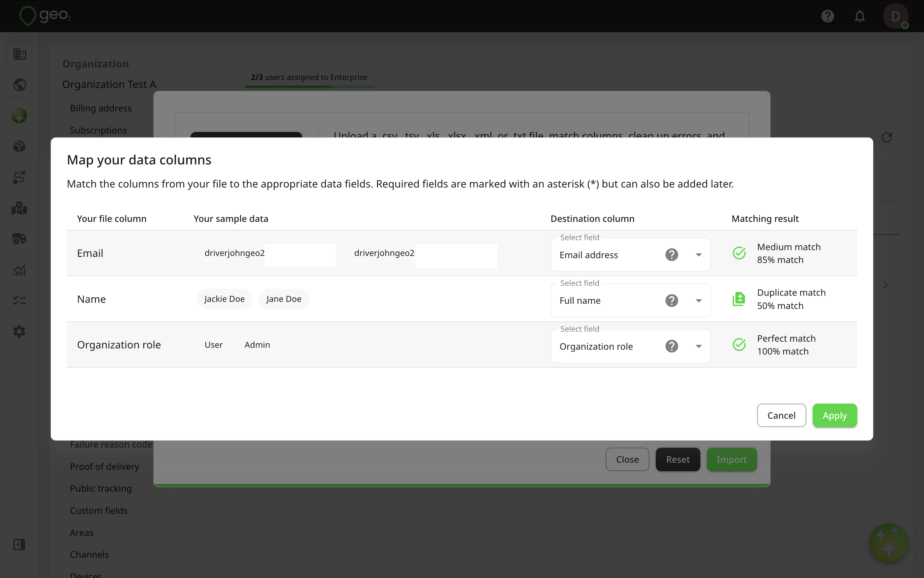Click the right chevron behind the dialog

coord(886,285)
